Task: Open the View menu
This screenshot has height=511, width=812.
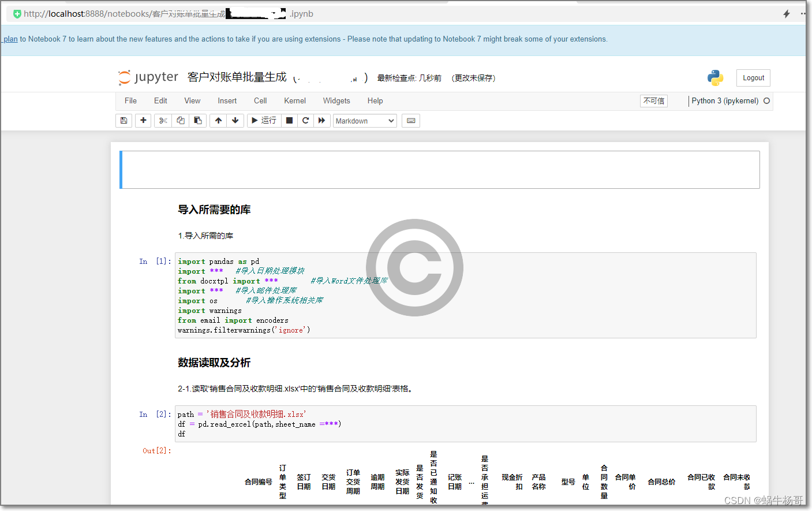Action: point(192,101)
